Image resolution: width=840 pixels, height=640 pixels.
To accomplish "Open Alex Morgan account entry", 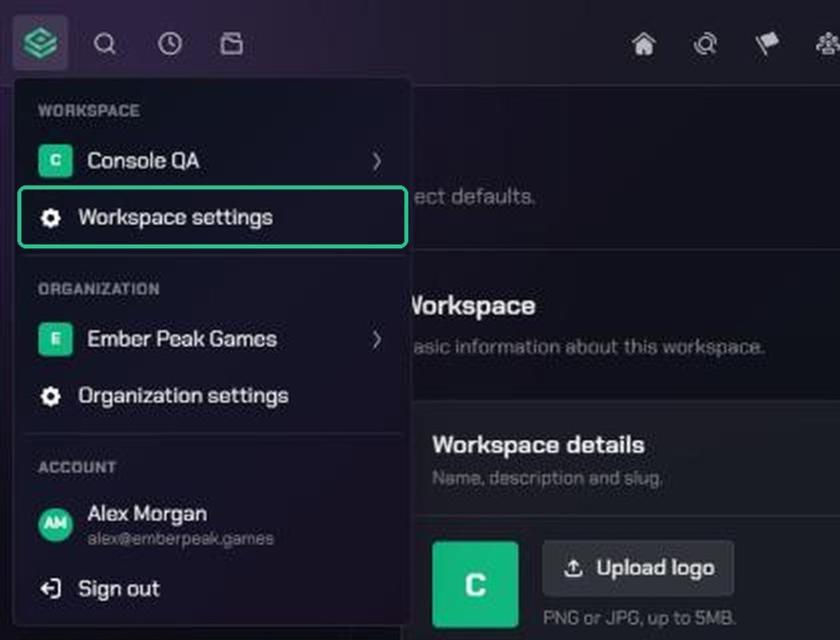I will [212, 524].
